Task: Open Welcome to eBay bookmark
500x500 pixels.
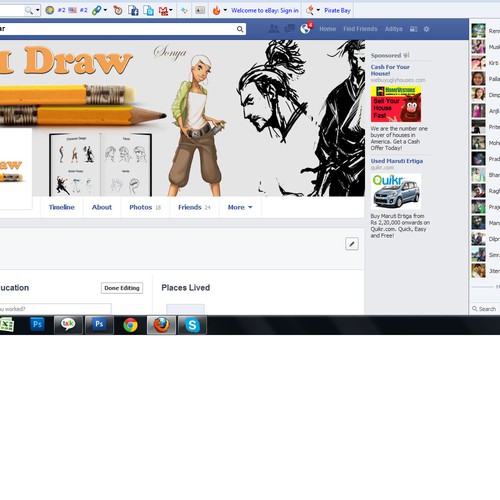Action: [x=265, y=11]
